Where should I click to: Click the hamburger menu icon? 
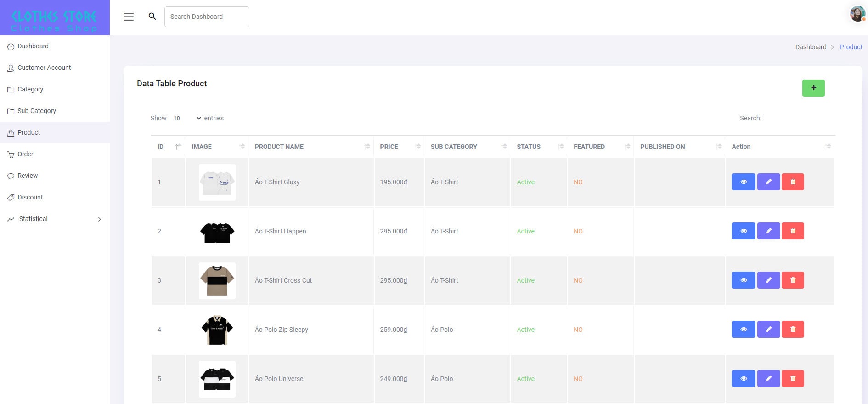point(129,17)
